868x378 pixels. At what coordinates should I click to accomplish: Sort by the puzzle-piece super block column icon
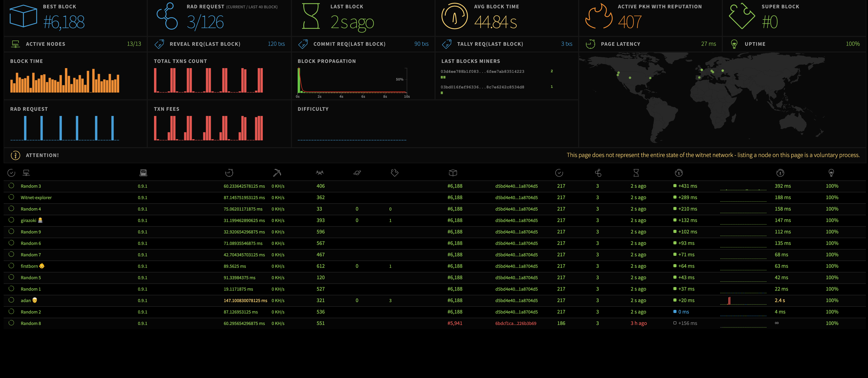pyautogui.click(x=394, y=173)
